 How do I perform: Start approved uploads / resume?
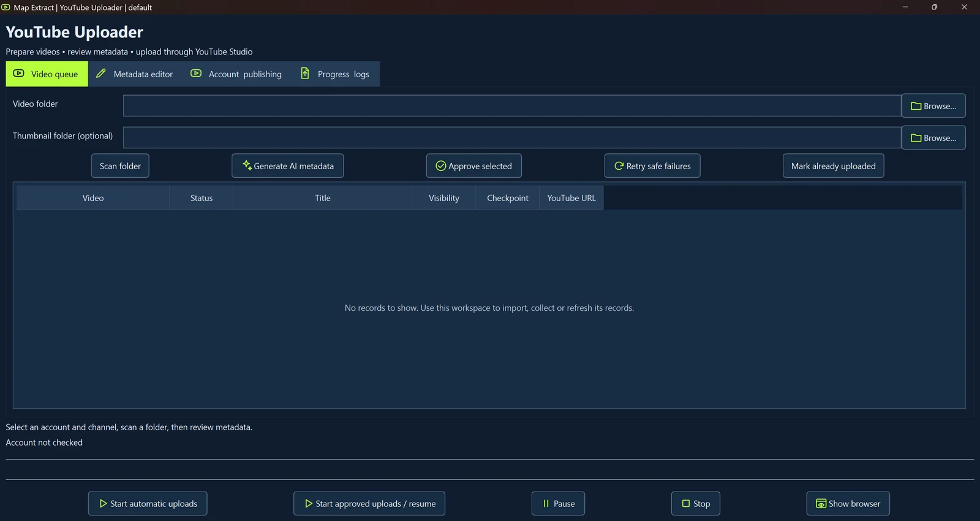(x=369, y=503)
